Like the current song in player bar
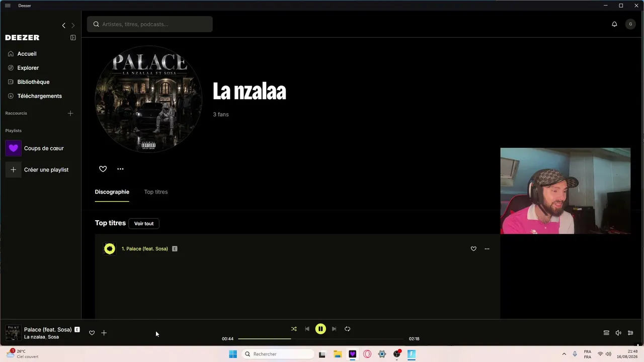Screen dimensions: 644x362 click(92, 333)
